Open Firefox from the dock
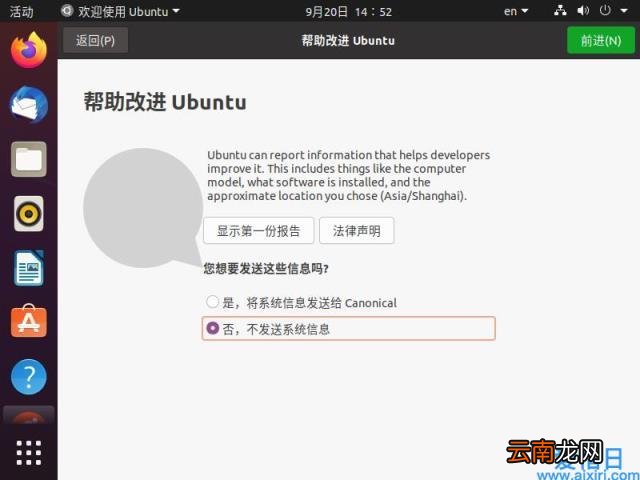640x480 pixels. [x=29, y=51]
